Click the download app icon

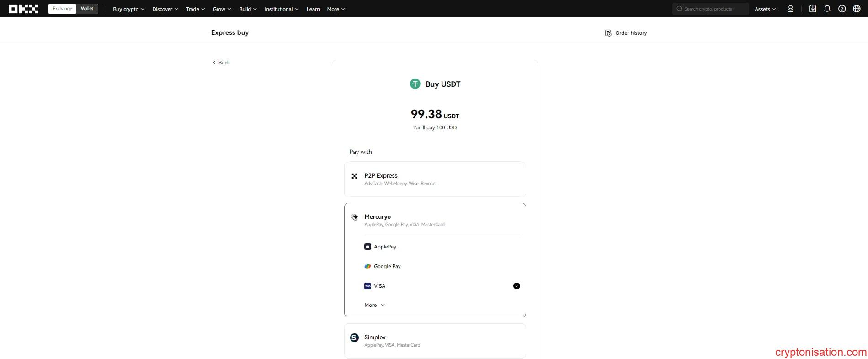click(x=812, y=9)
